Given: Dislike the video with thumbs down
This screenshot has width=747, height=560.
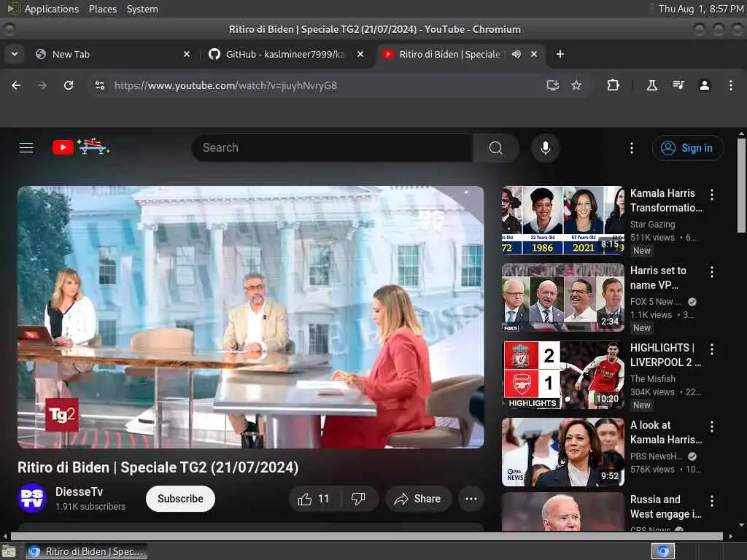Looking at the screenshot, I should tap(358, 499).
